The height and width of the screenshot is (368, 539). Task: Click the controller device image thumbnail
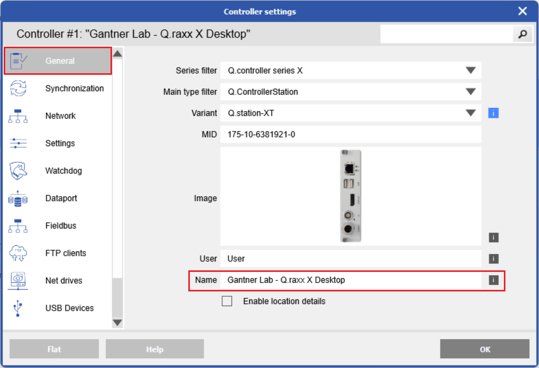(351, 196)
